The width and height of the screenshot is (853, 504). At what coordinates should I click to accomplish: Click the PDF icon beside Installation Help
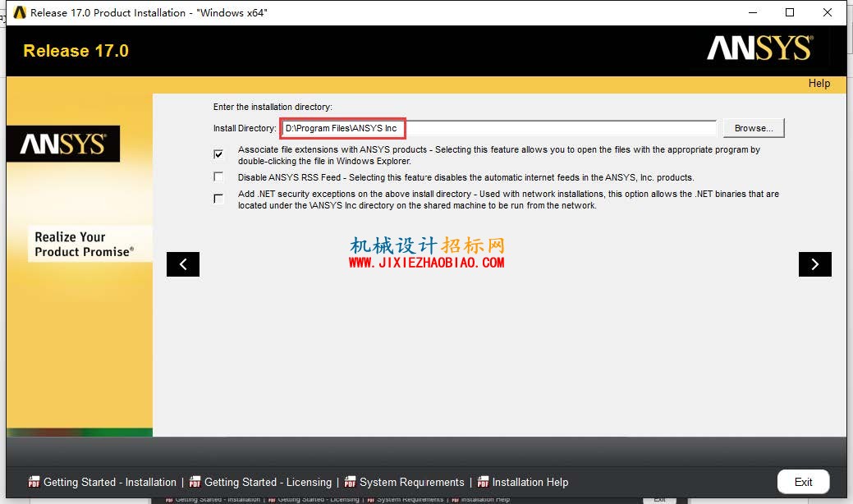tap(483, 483)
